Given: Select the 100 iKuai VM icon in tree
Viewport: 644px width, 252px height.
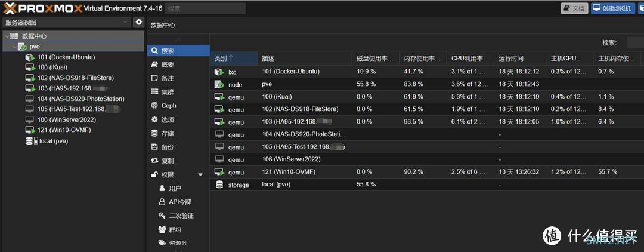Looking at the screenshot, I should tap(30, 67).
